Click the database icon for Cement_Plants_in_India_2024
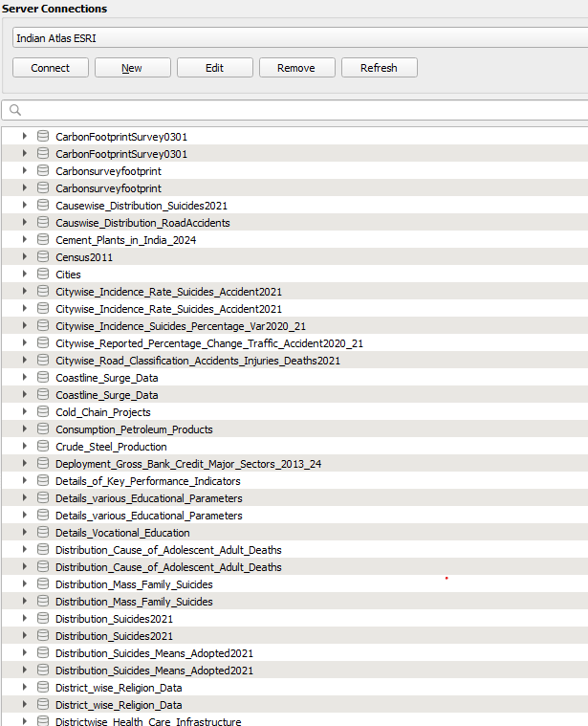Screen dimensions: 588x726 tap(43, 240)
